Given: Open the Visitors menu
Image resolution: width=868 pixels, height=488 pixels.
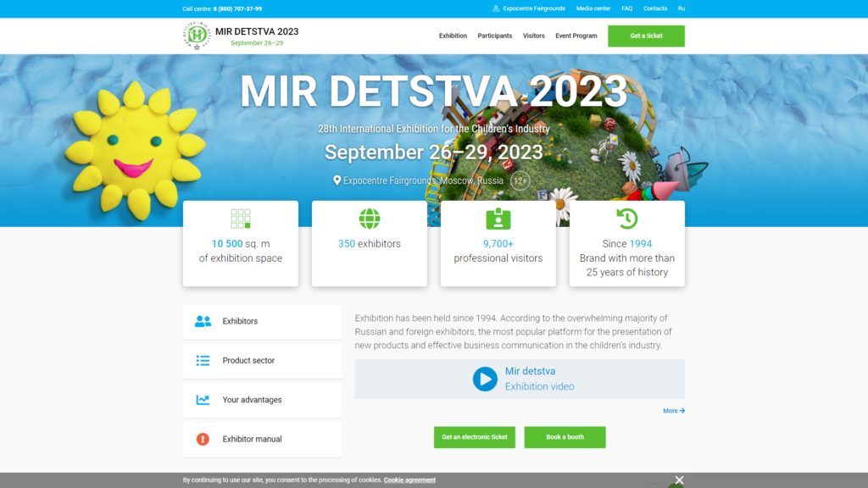Looking at the screenshot, I should point(534,36).
